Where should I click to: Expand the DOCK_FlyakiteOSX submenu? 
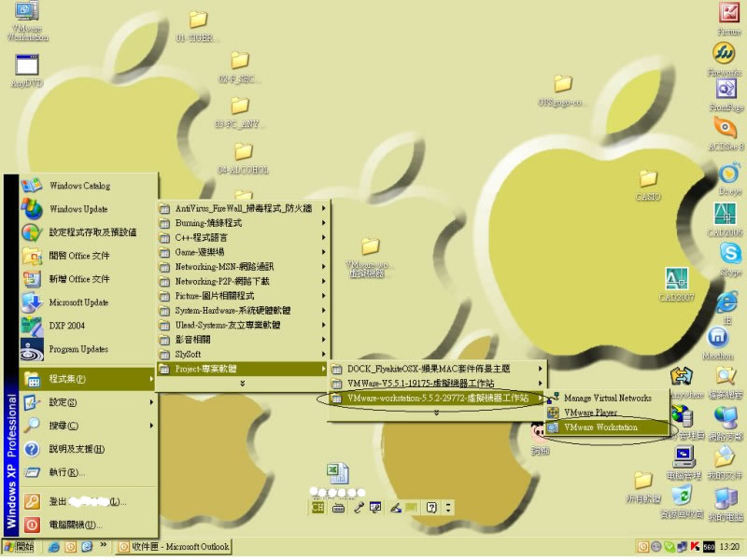click(x=437, y=369)
